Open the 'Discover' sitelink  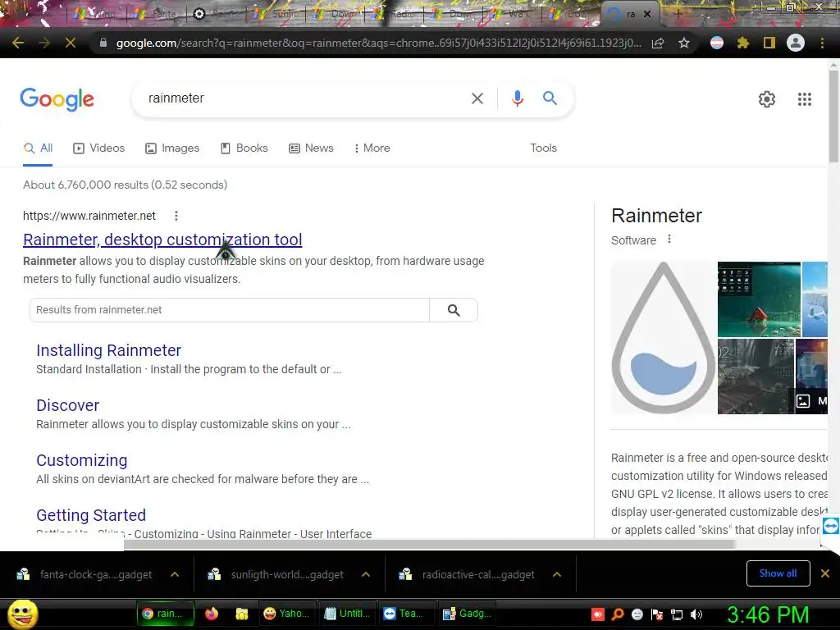pyautogui.click(x=67, y=405)
